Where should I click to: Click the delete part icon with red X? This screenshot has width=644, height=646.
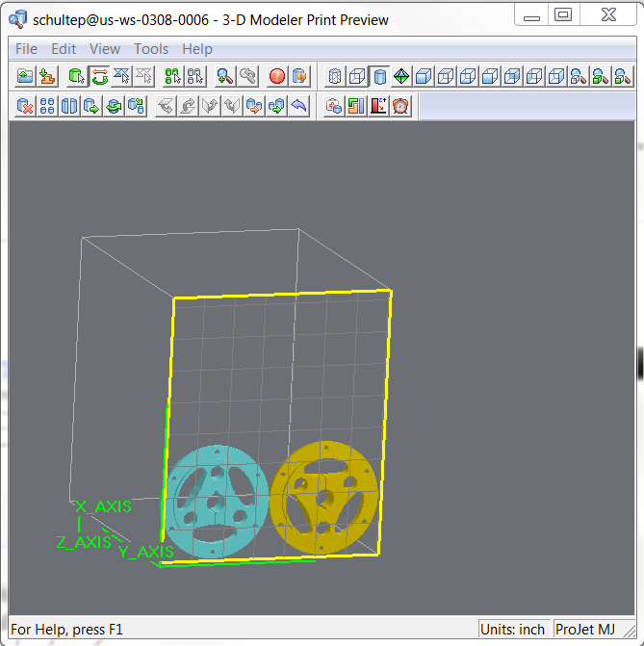pyautogui.click(x=25, y=106)
